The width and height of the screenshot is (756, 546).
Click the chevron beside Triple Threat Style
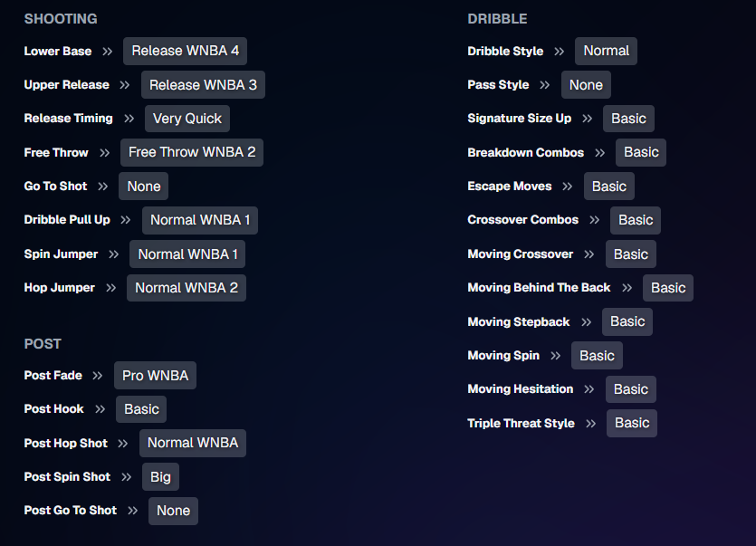point(591,424)
